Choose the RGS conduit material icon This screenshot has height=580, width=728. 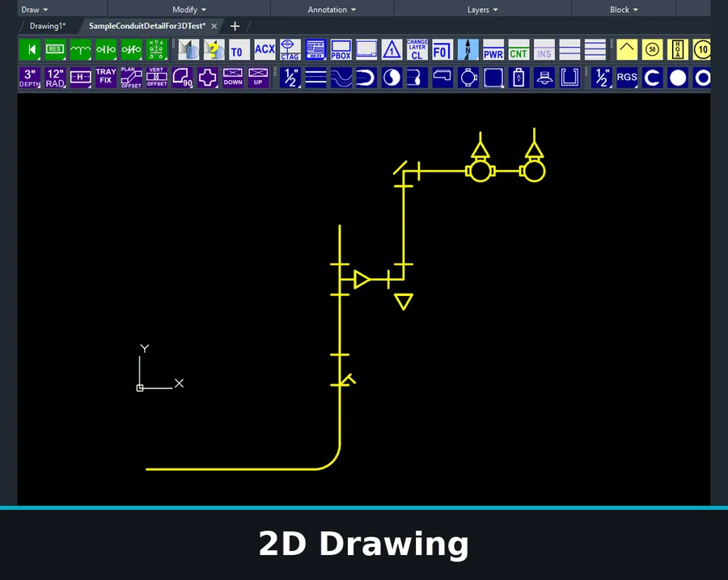[627, 78]
